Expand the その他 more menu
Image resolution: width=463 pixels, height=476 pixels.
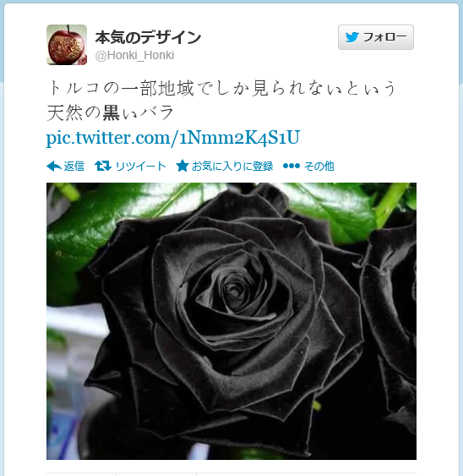coord(319,166)
